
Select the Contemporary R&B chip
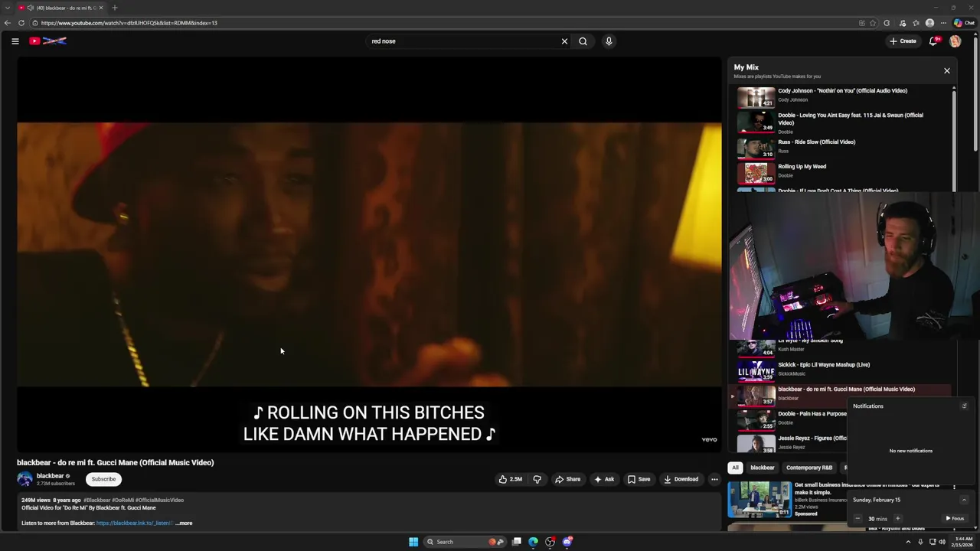click(809, 468)
